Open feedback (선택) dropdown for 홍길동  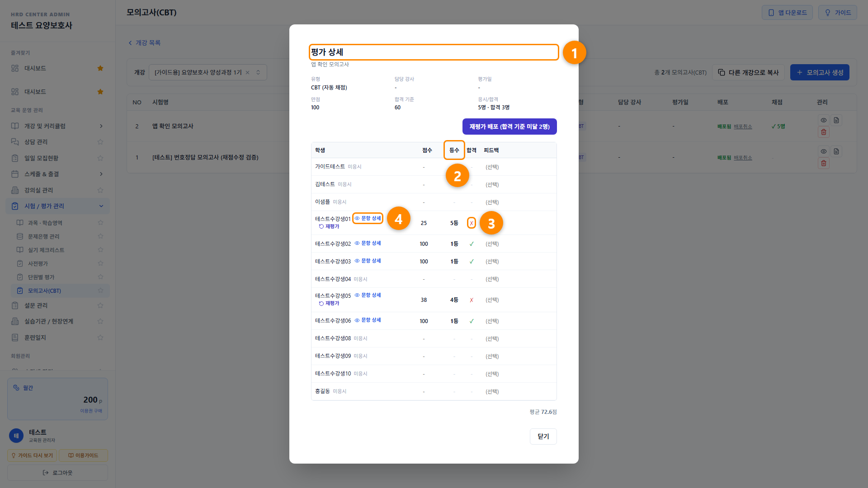click(x=492, y=391)
